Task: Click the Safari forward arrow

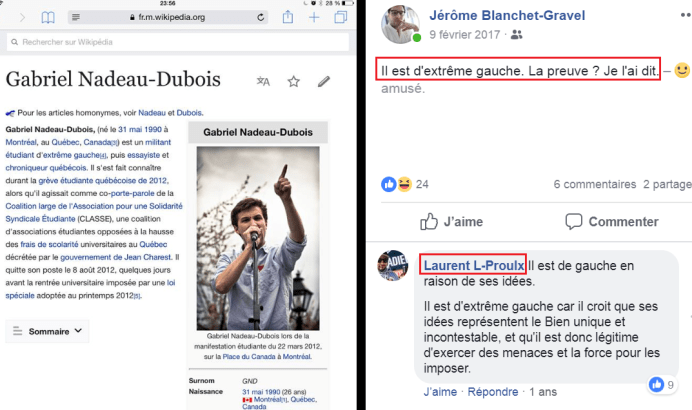Action: (x=24, y=17)
